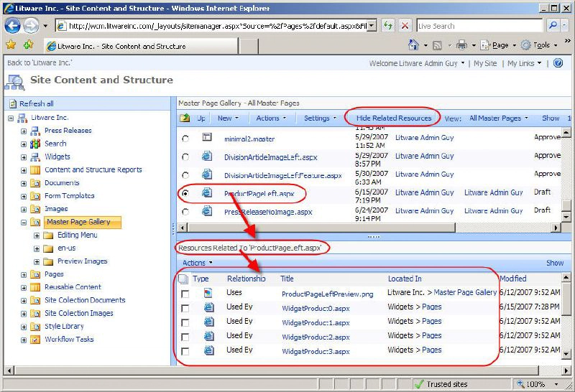Open the New menu
This screenshot has height=392, width=575.
coord(228,118)
